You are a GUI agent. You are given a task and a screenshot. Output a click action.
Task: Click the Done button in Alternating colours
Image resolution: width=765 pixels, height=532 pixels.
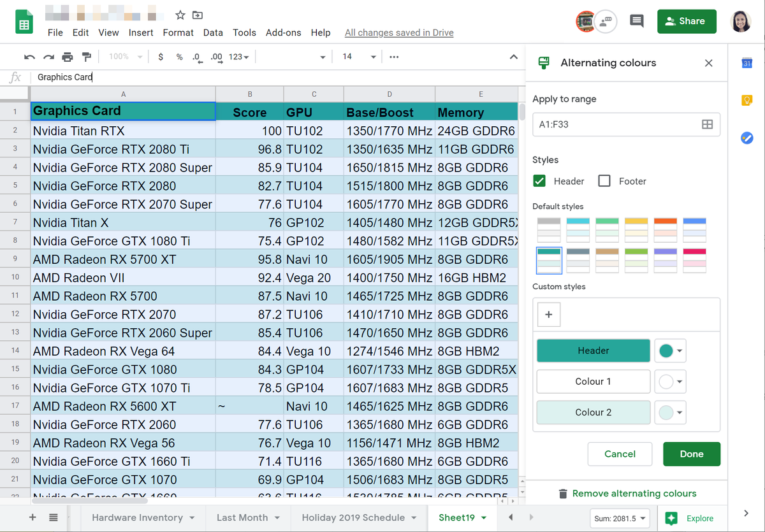pos(692,454)
